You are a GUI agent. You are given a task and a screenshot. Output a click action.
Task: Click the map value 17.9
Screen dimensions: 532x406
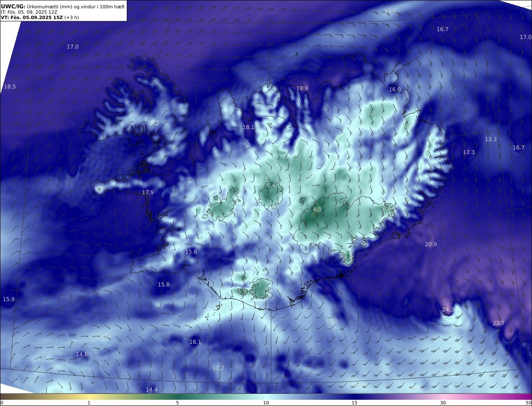click(148, 192)
